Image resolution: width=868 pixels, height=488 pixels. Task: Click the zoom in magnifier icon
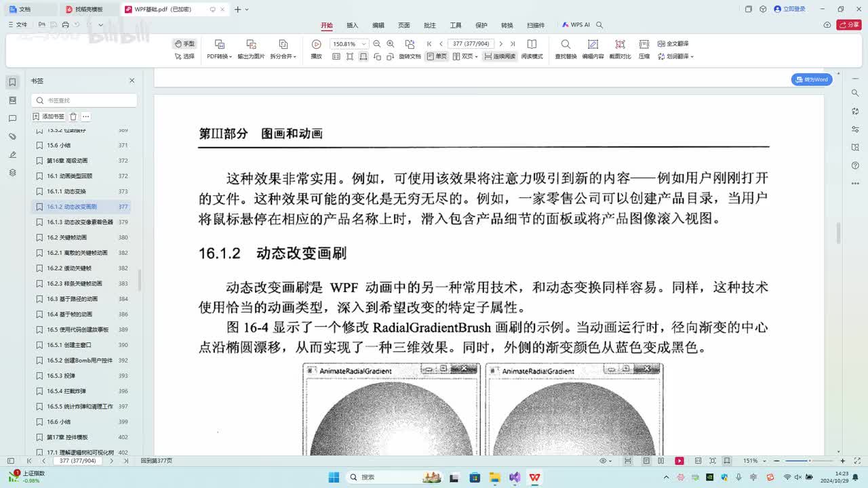390,43
